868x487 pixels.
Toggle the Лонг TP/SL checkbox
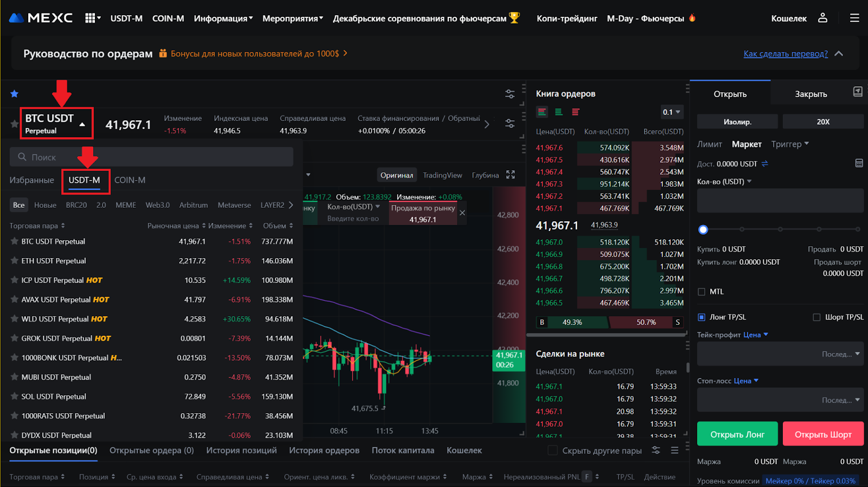point(701,317)
